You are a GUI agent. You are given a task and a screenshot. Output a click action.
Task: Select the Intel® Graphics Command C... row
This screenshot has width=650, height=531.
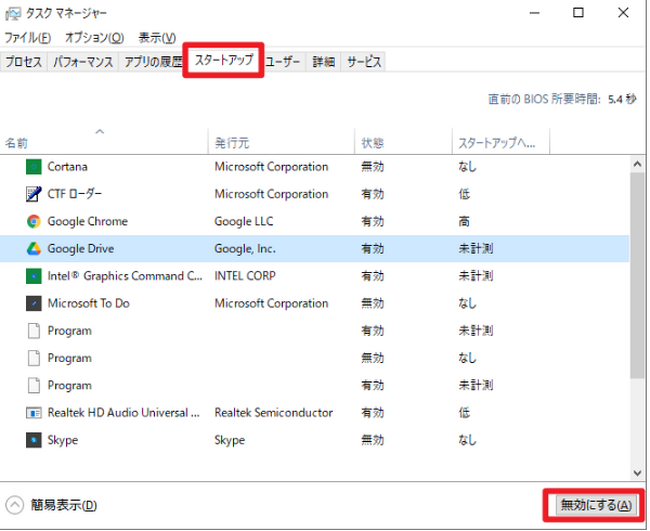point(314,276)
